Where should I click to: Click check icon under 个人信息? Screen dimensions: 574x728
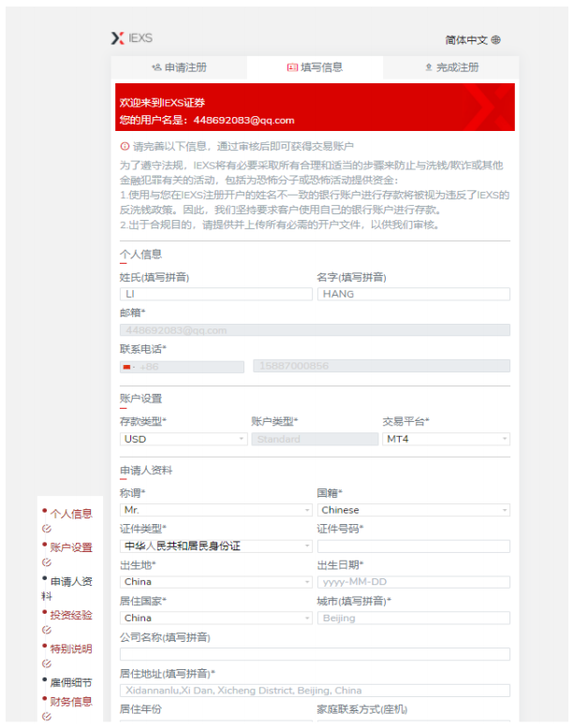click(47, 529)
